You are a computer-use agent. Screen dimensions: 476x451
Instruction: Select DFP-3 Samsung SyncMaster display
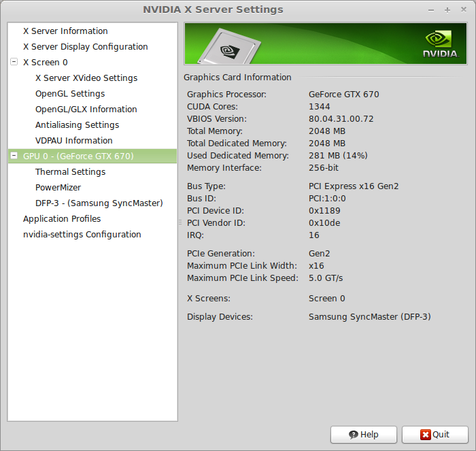pos(99,203)
